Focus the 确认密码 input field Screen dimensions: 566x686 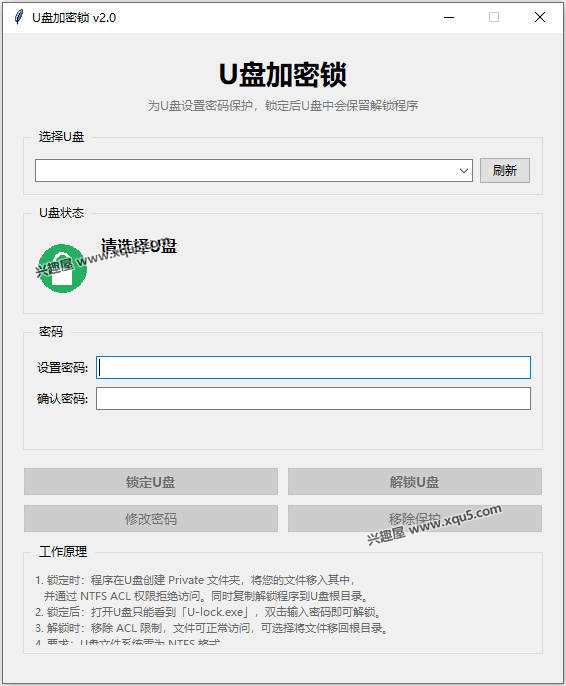[x=313, y=399]
